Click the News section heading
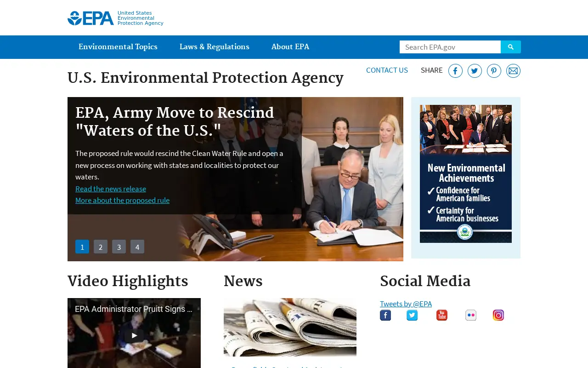 [243, 282]
